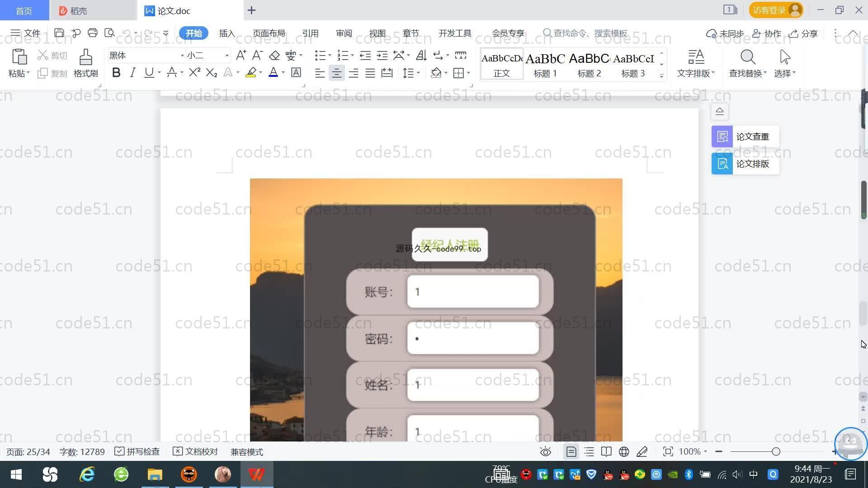Screen dimensions: 868x488
Task: Clear formatting with eraser icon
Action: click(274, 55)
